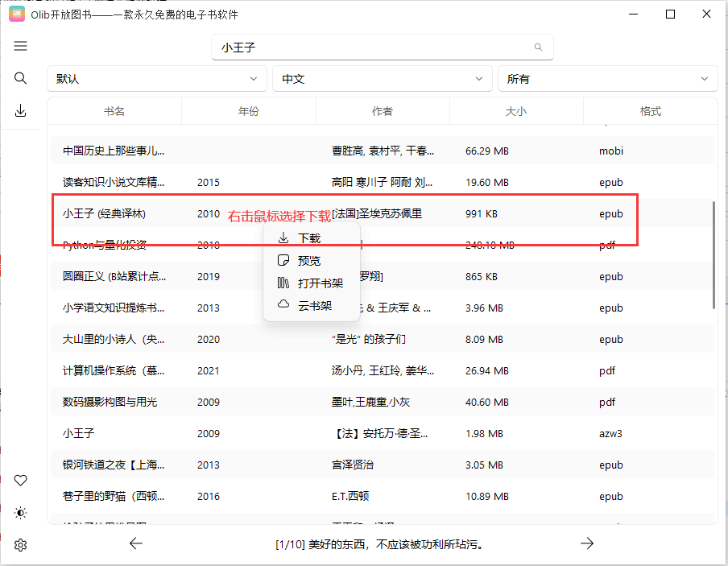
Task: Click the magnifier icon inside the search bar
Action: pyautogui.click(x=538, y=48)
